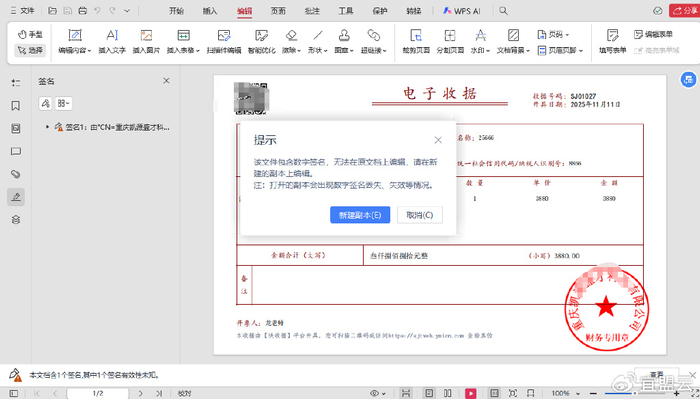Expand the 签名1 tree item arrow
The image size is (700, 399).
click(x=47, y=127)
